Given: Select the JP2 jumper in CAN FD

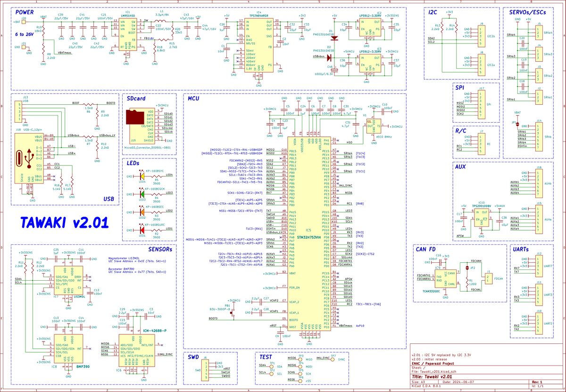Looking at the screenshot, I should (x=467, y=268).
